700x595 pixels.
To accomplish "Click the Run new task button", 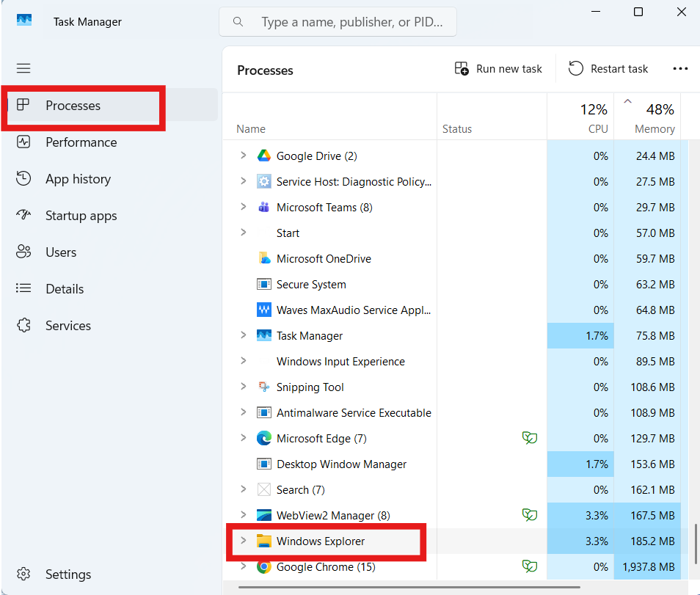I will pos(498,69).
